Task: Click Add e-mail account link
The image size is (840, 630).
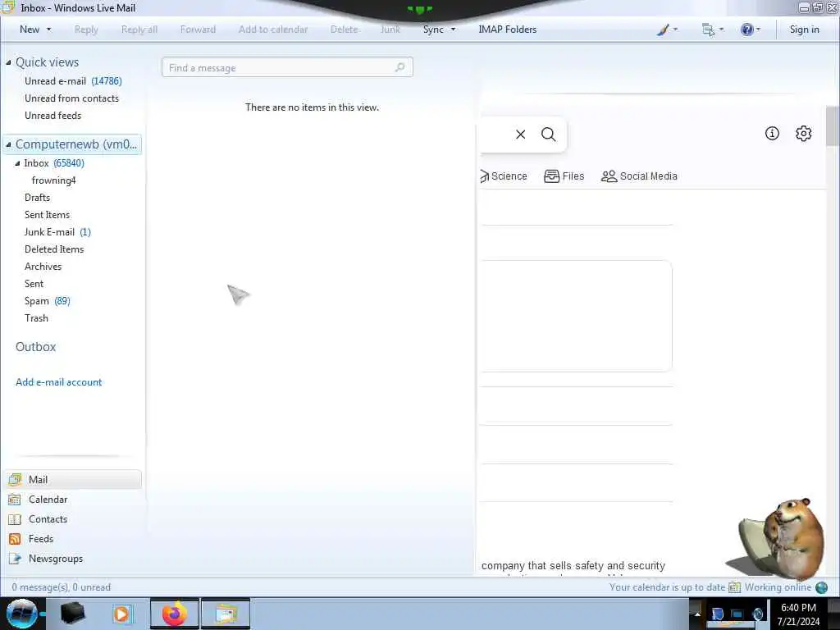Action: click(x=58, y=382)
